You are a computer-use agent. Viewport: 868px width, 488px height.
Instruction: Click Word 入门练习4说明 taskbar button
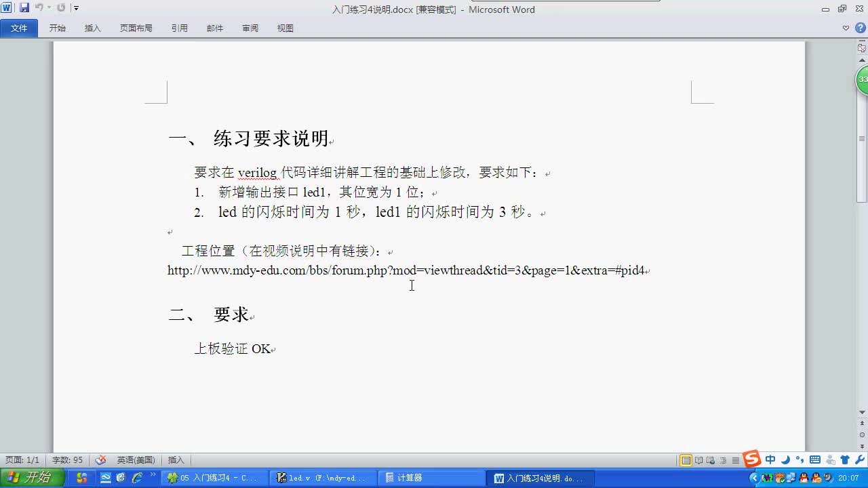coord(540,478)
